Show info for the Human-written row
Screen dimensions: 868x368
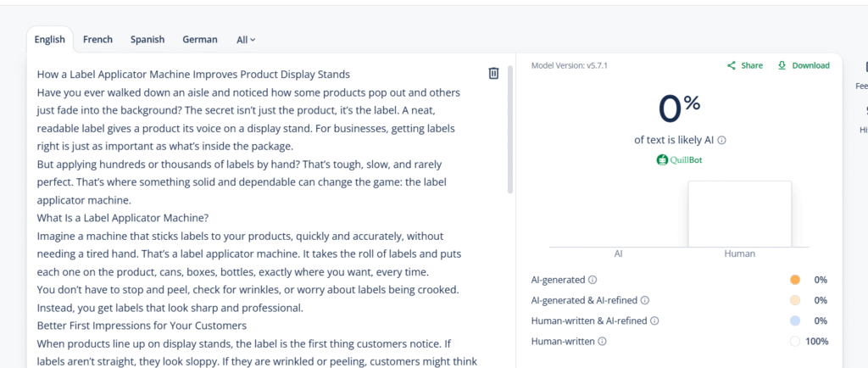tap(602, 342)
